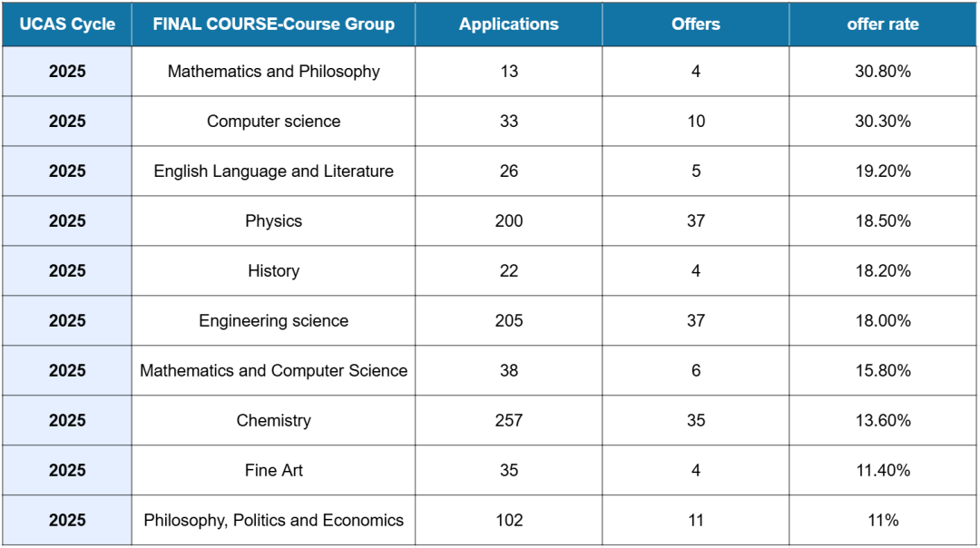This screenshot has height=548, width=980.
Task: Click the Physics course cell
Action: [273, 221]
